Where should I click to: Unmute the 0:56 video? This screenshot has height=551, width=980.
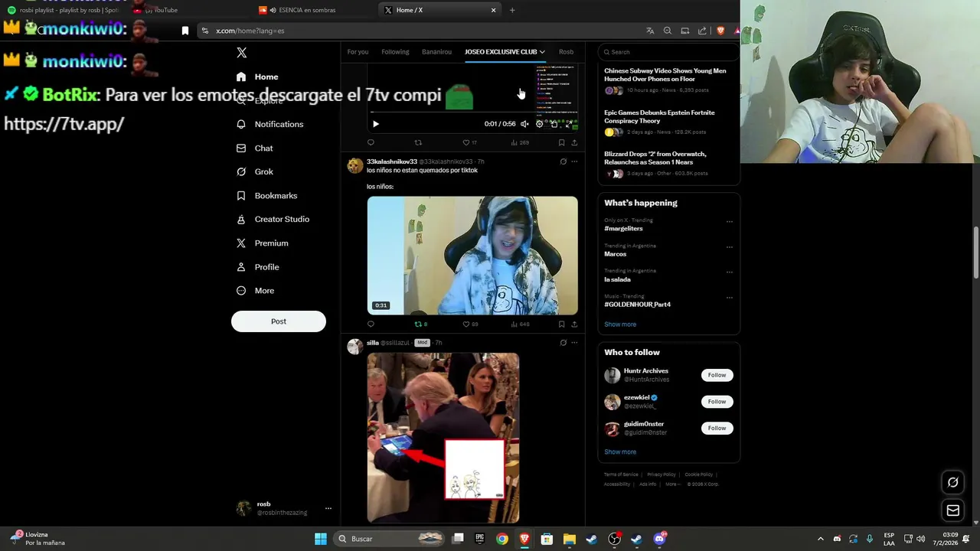pyautogui.click(x=524, y=124)
